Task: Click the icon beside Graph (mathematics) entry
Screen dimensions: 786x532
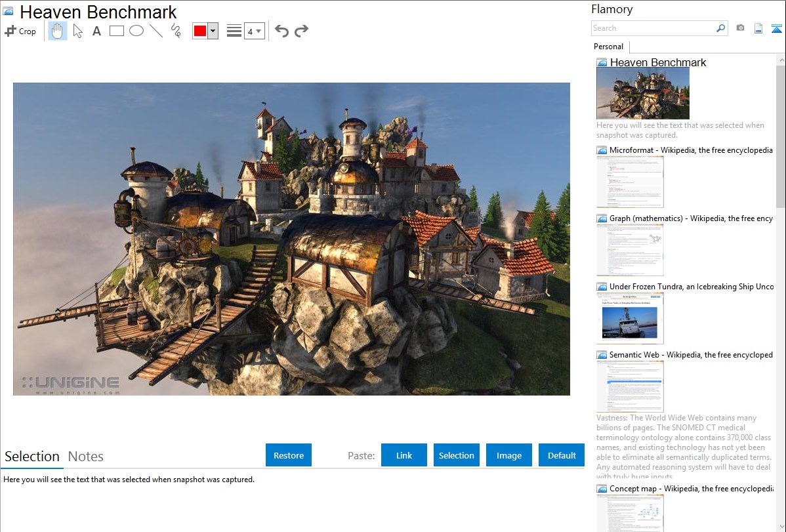Action: pos(602,218)
